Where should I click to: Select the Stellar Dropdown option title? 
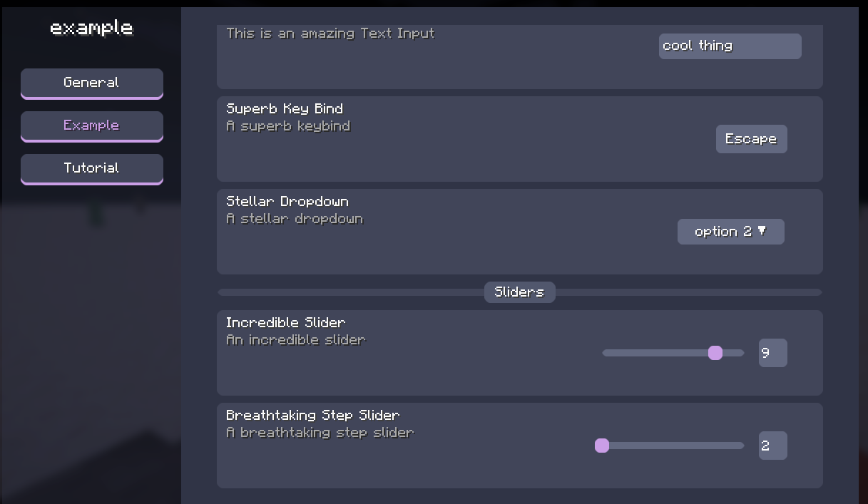pyautogui.click(x=287, y=202)
